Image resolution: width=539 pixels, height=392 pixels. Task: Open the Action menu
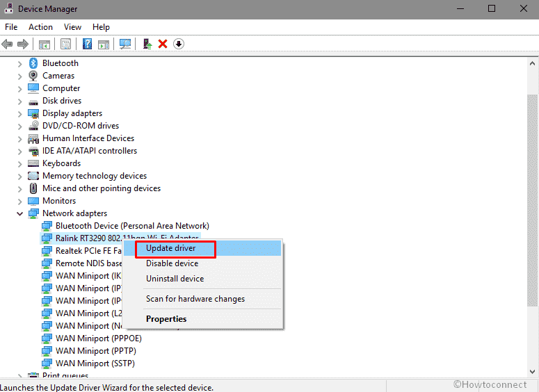point(40,27)
